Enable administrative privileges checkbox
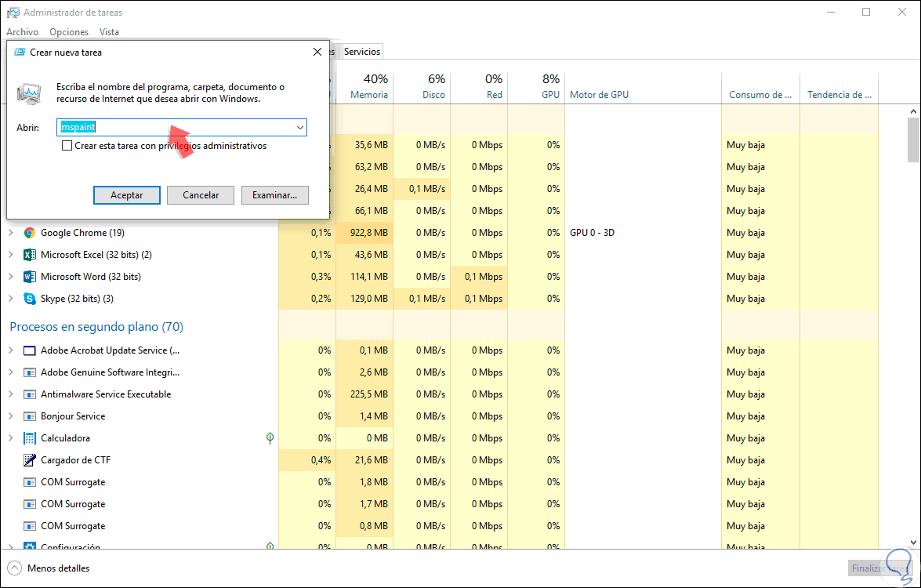 point(67,146)
